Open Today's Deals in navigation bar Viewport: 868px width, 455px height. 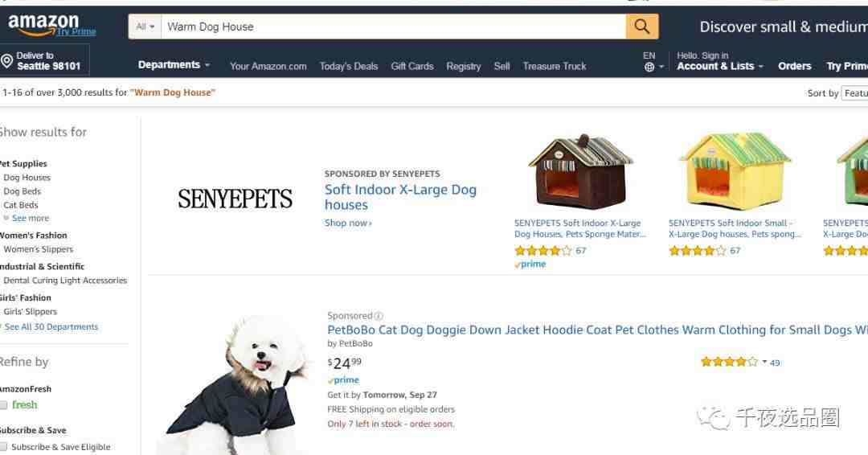[x=349, y=66]
